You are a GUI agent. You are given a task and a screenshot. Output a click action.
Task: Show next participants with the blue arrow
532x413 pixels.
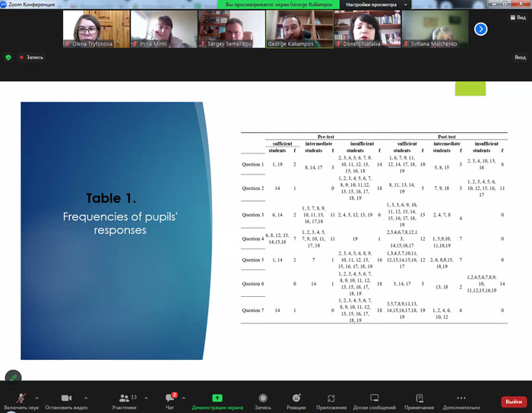point(480,29)
